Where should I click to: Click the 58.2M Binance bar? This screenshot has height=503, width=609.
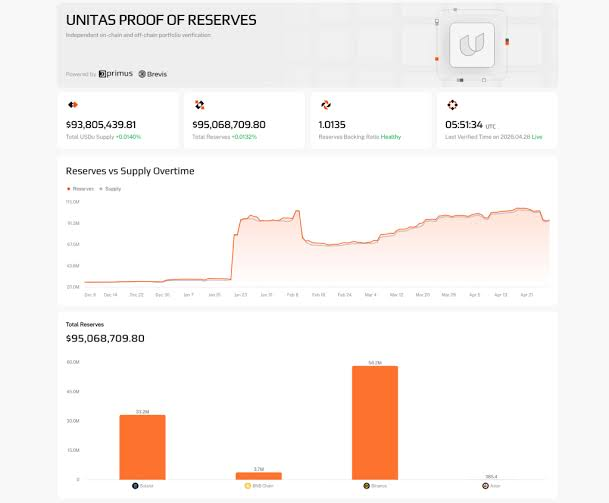click(375, 423)
